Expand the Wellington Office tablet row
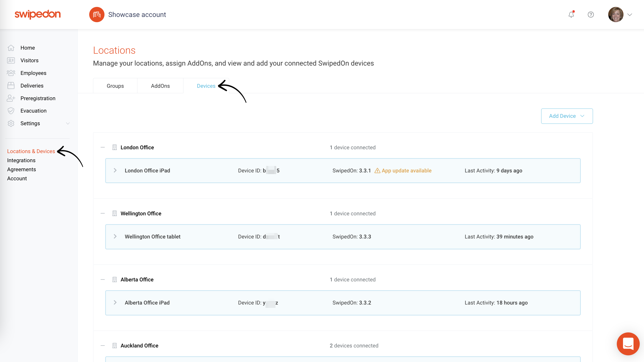The height and width of the screenshot is (362, 644). [x=115, y=237]
